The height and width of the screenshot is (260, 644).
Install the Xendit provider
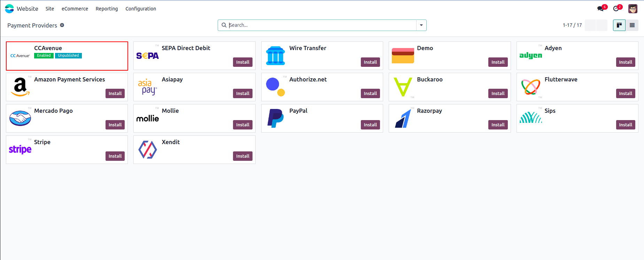pos(243,156)
